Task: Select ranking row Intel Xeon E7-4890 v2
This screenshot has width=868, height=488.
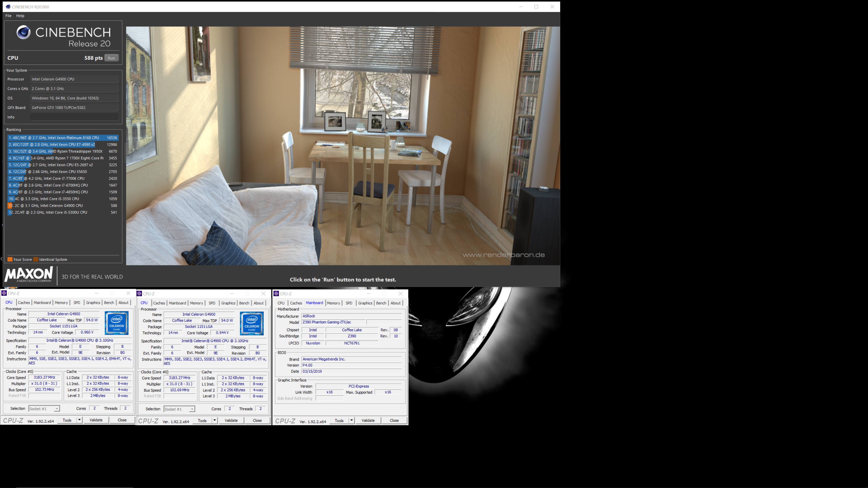Action: pos(63,145)
